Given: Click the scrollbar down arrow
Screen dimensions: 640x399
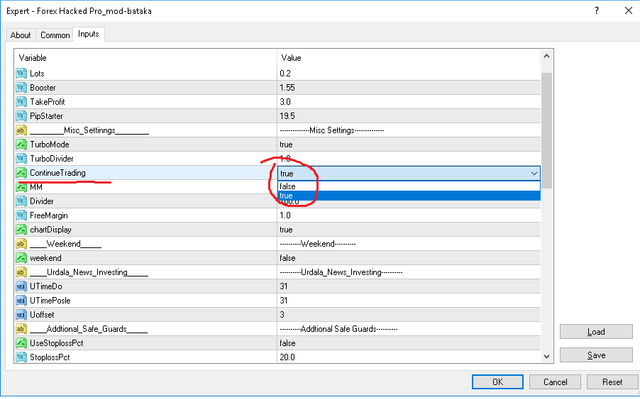Looking at the screenshot, I should [547, 357].
